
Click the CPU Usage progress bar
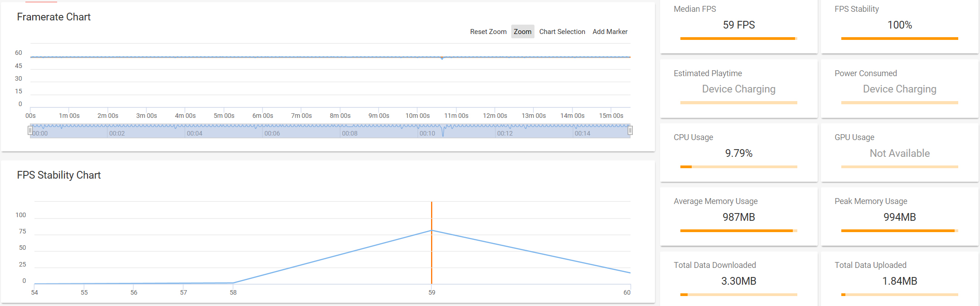click(x=739, y=167)
